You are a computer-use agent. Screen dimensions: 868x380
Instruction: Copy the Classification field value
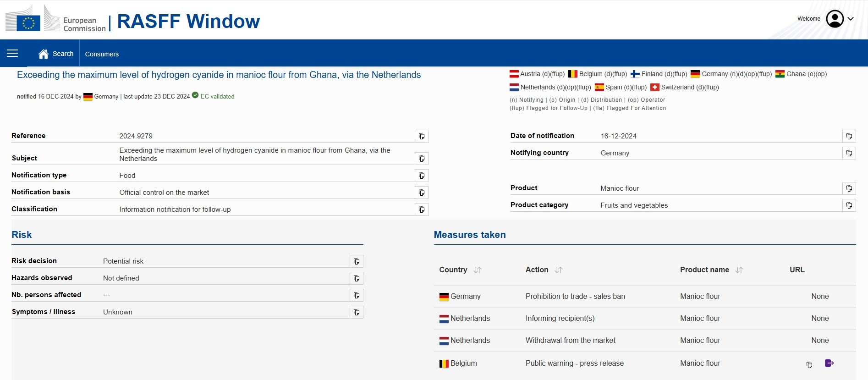coord(421,209)
